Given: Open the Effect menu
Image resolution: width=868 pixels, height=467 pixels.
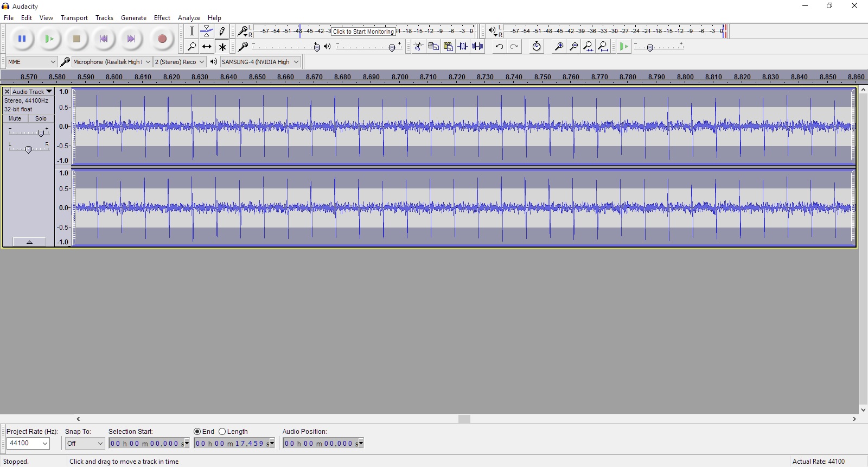Looking at the screenshot, I should coord(162,18).
